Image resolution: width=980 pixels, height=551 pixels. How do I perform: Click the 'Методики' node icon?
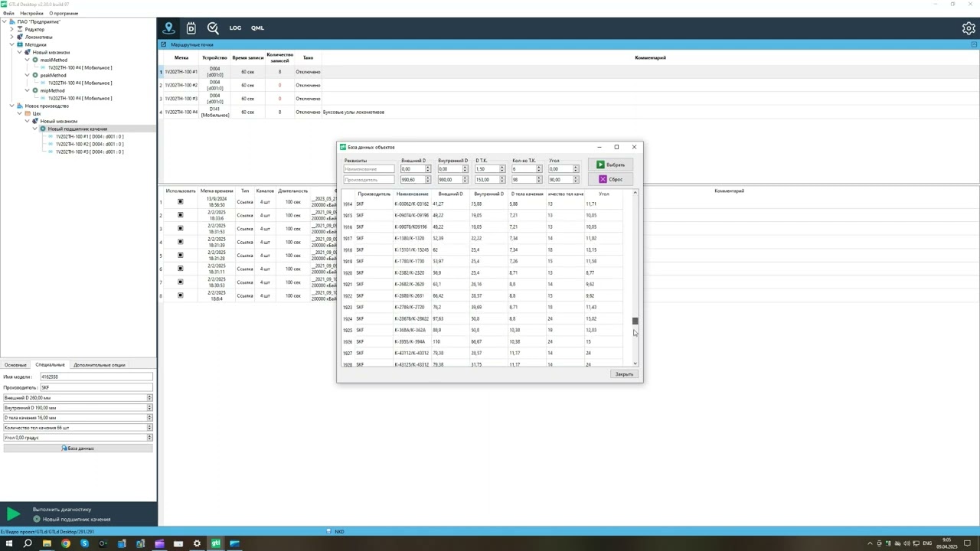[21, 44]
